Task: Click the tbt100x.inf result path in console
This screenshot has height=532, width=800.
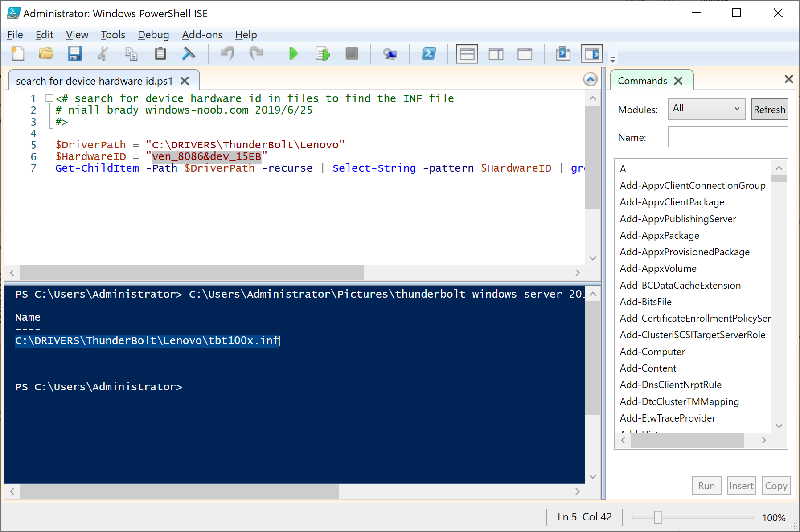Action: [x=148, y=341]
